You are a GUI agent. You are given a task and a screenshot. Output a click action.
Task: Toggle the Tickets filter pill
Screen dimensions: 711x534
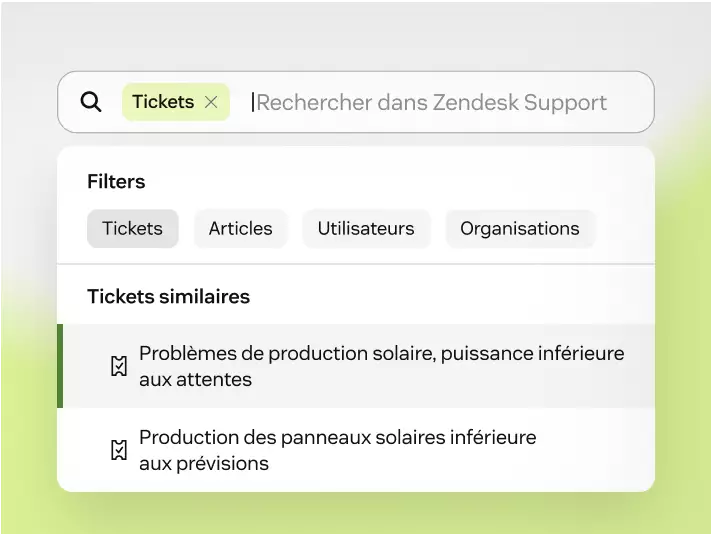point(132,228)
